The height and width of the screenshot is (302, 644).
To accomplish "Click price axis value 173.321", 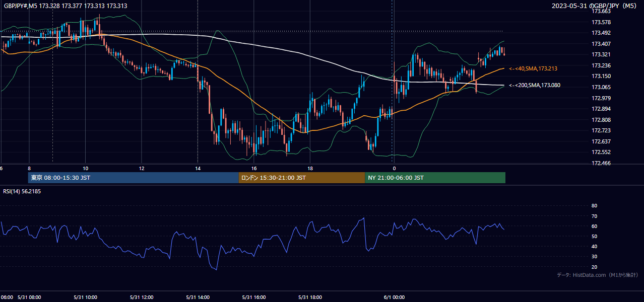I will coord(601,54).
